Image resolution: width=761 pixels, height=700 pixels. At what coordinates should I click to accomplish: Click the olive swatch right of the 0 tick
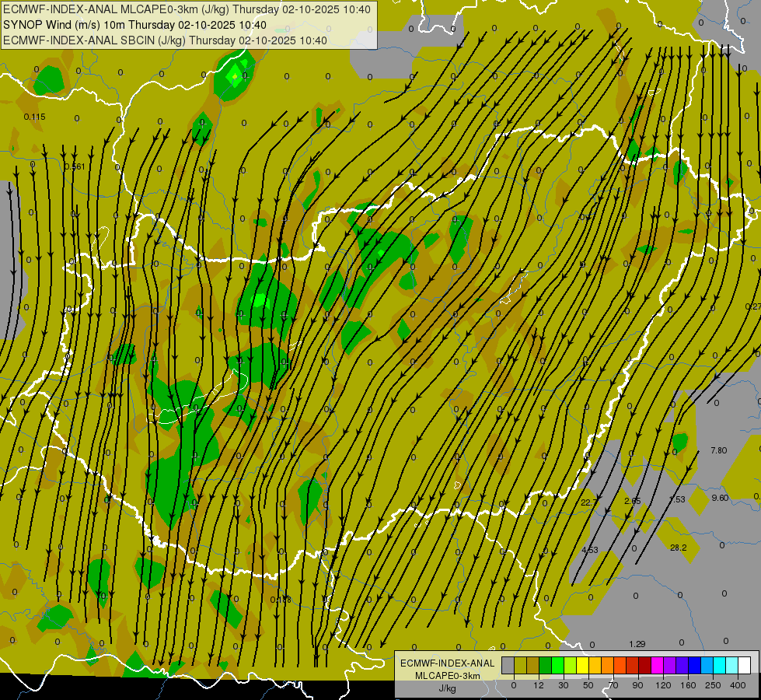[520, 665]
